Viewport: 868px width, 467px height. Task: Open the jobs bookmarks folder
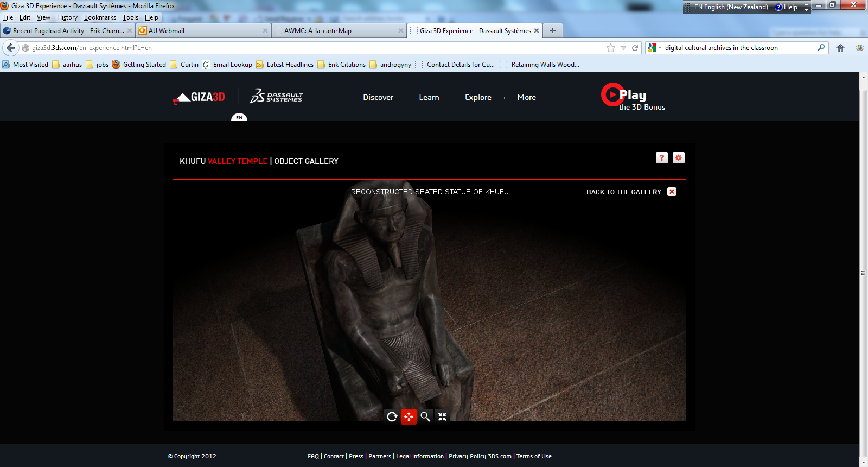coord(97,65)
